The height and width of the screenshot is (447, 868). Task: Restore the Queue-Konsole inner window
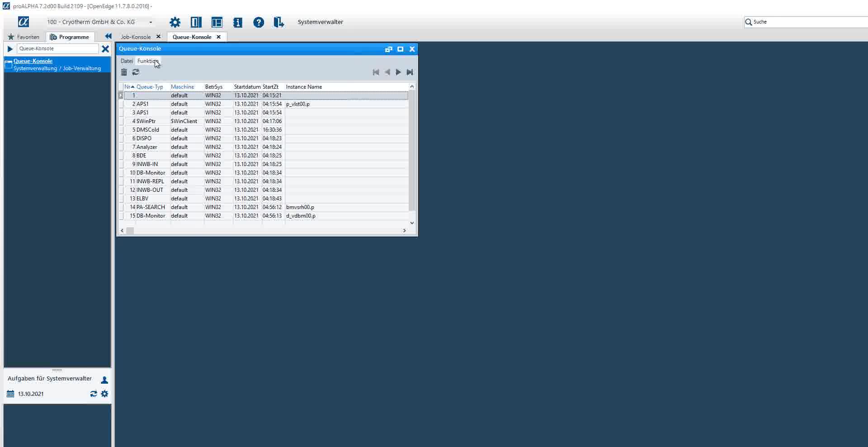point(388,49)
